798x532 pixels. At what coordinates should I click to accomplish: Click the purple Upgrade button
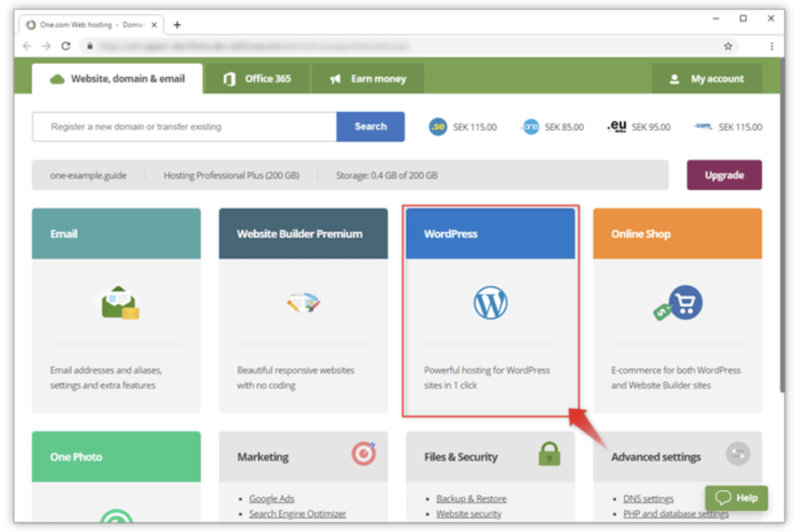point(724,175)
